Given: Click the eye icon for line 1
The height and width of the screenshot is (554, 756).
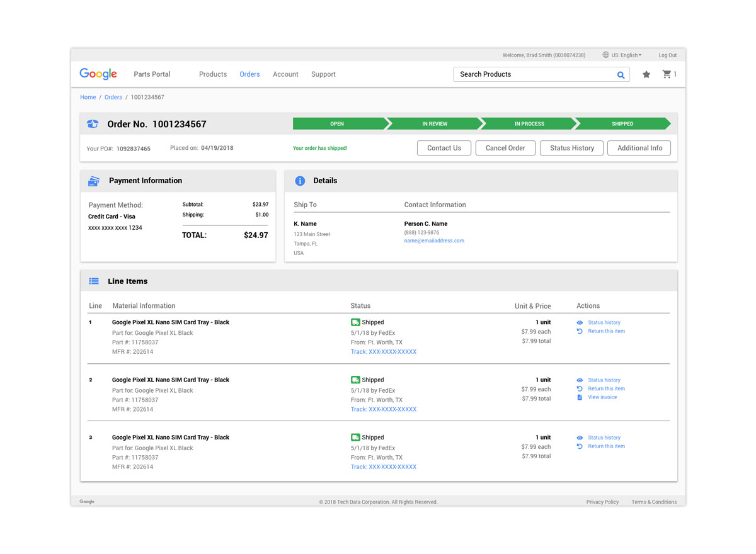Looking at the screenshot, I should pyautogui.click(x=580, y=323).
